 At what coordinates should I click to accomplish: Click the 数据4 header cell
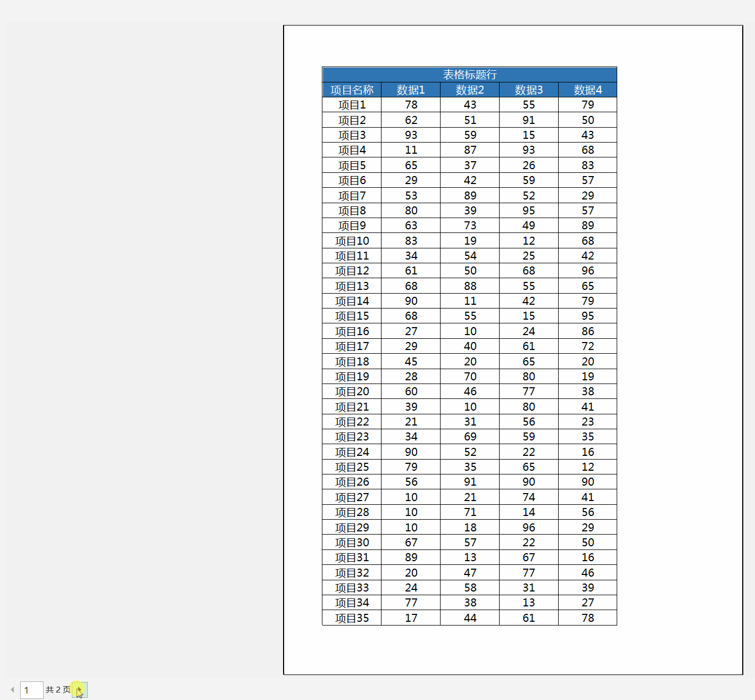coord(588,90)
